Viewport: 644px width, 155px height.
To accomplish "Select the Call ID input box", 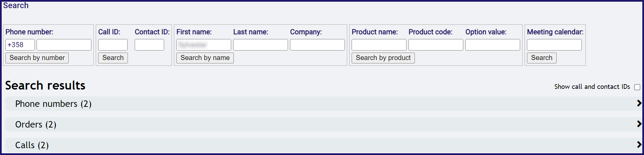I will tap(113, 45).
